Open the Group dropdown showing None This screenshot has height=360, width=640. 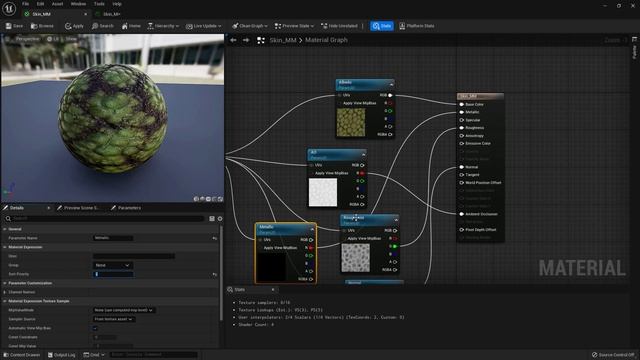113,265
